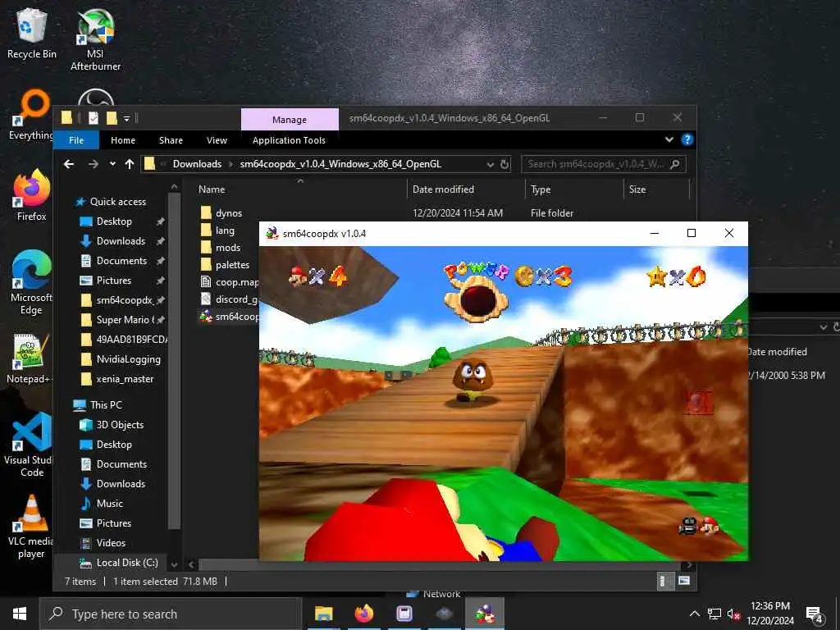
Task: Open the notification center icon
Action: pos(815,614)
